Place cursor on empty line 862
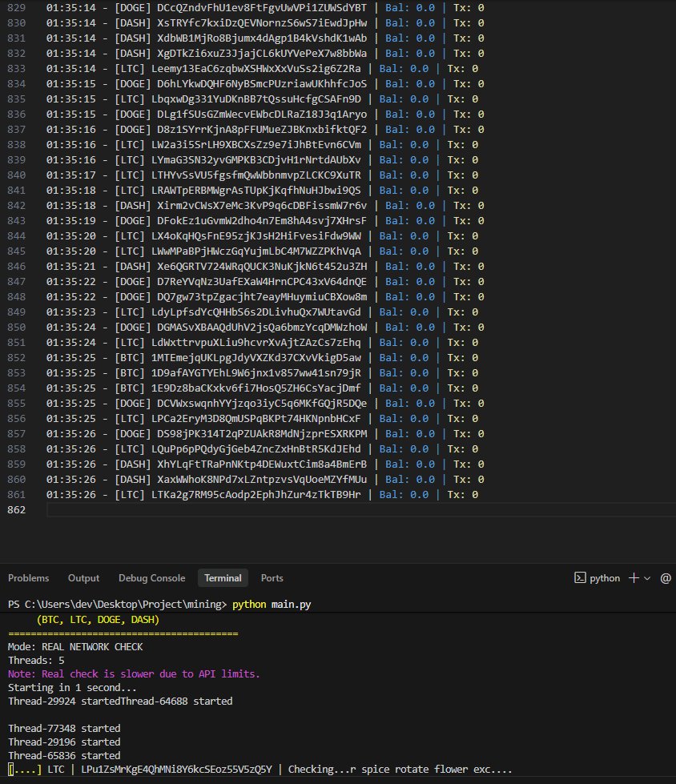Viewport: 676px width, 784px height. [361, 509]
